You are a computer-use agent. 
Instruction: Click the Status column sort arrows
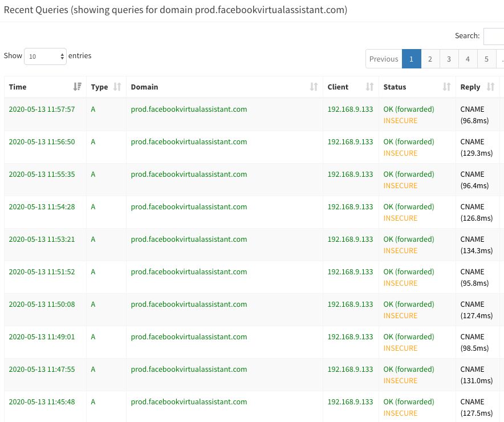click(x=446, y=87)
